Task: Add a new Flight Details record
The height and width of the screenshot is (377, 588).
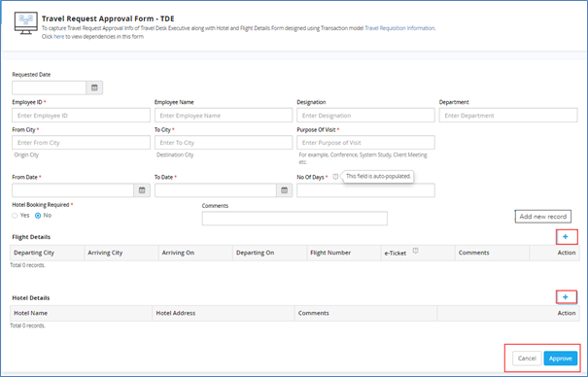Action: click(x=566, y=237)
